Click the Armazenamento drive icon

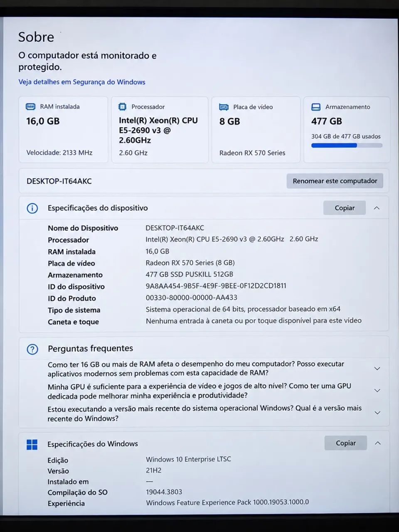(316, 107)
